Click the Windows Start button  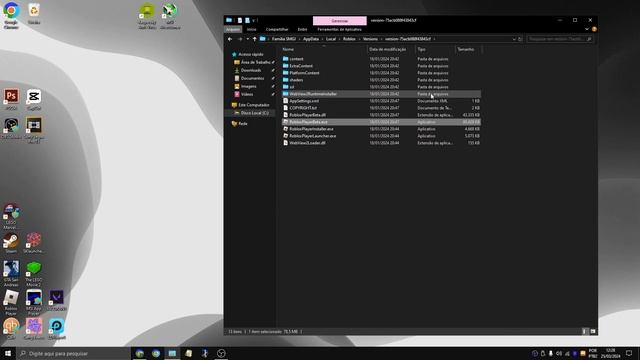pyautogui.click(x=8, y=353)
